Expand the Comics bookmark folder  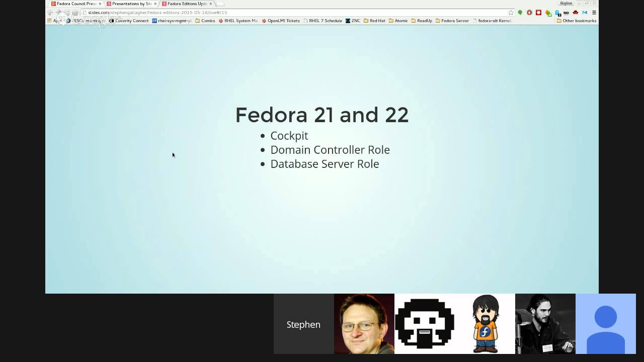pos(205,21)
